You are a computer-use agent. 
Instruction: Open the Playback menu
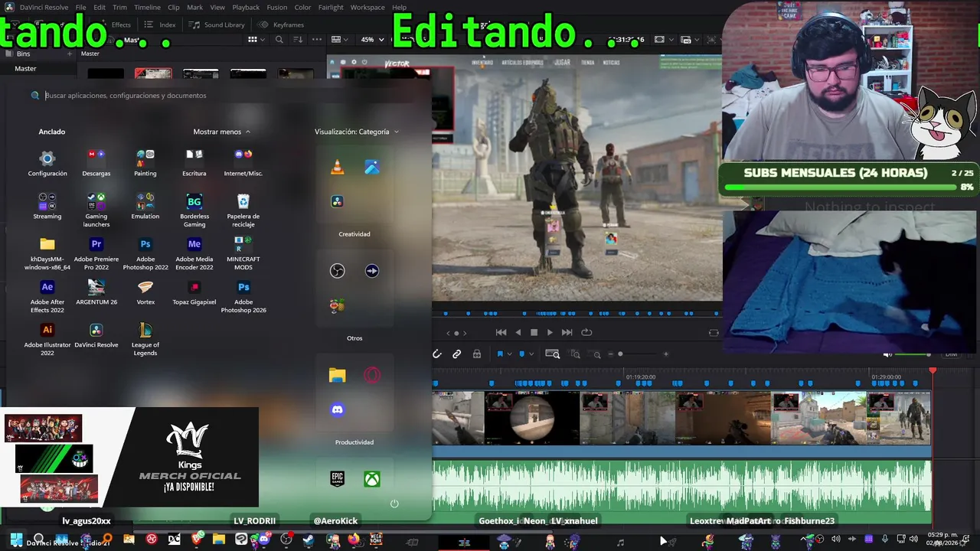(x=246, y=8)
